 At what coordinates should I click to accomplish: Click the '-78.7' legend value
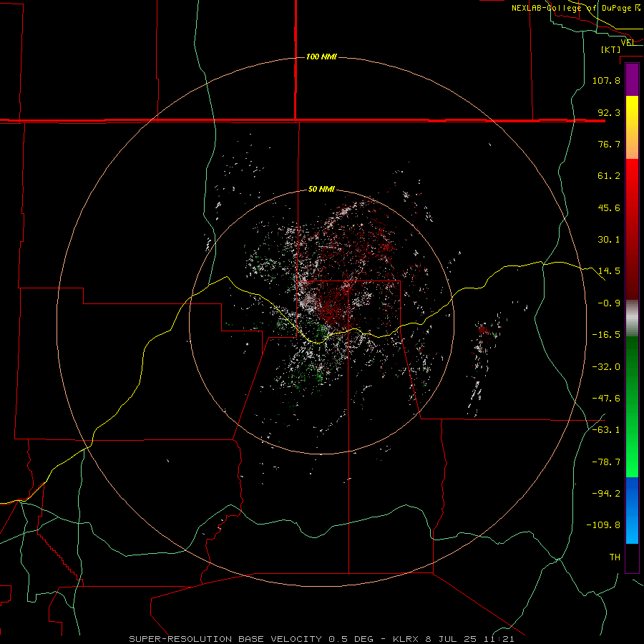point(606,462)
